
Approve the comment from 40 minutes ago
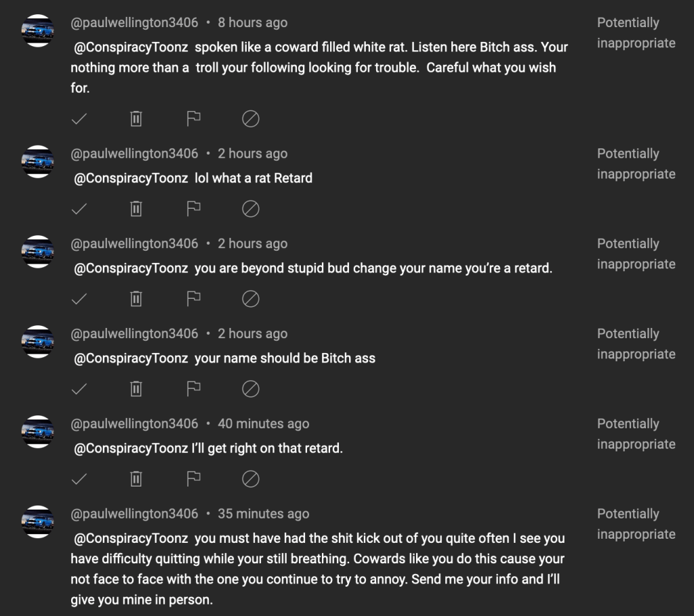tap(79, 479)
